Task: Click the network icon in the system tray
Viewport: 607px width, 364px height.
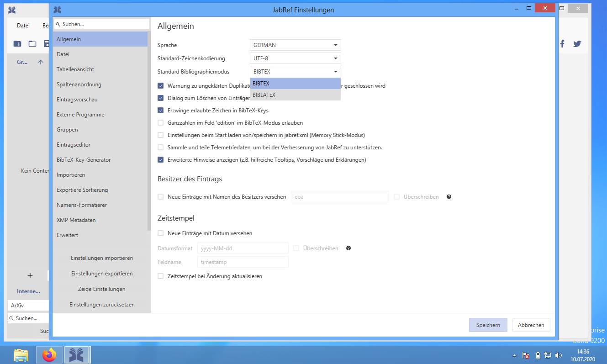Action: coord(548,355)
